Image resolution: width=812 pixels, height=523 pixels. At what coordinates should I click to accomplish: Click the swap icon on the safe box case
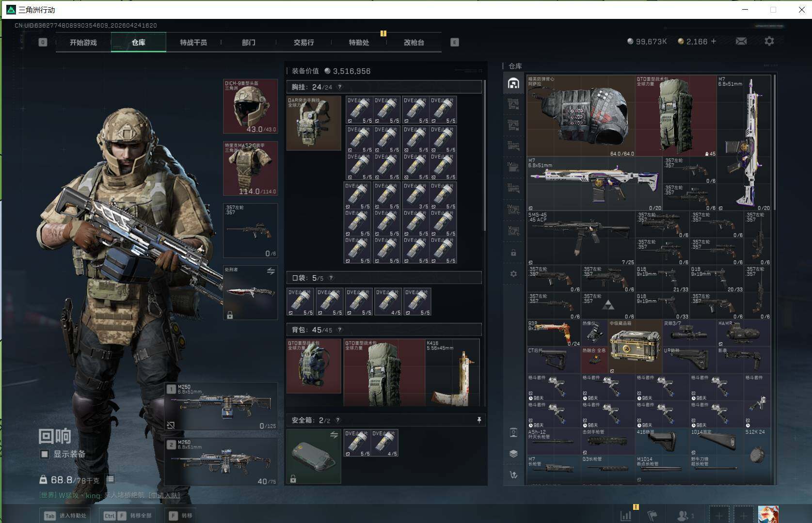coord(334,435)
